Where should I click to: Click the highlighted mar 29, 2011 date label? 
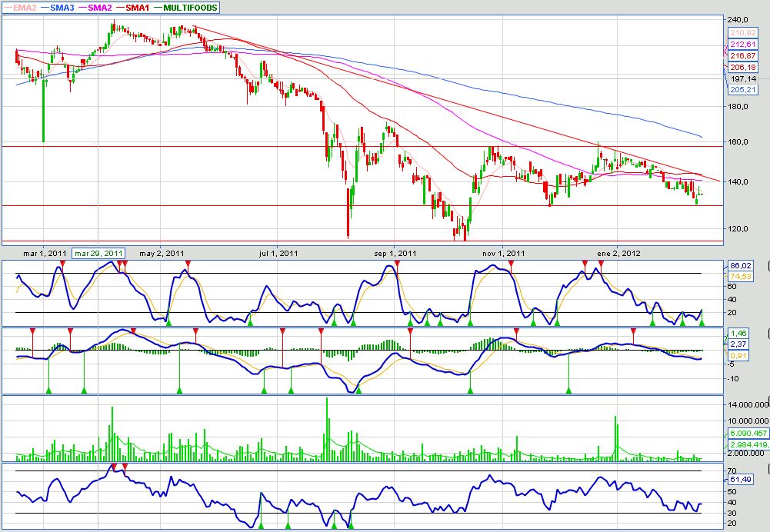coord(98,253)
